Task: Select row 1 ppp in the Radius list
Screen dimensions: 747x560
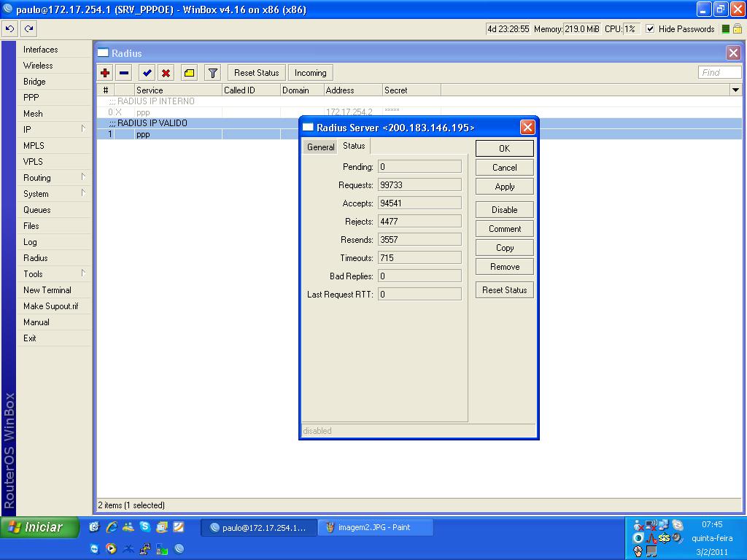Action: 198,134
